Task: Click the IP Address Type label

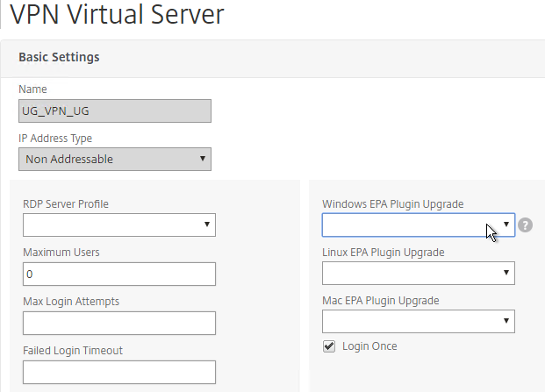Action: [55, 139]
